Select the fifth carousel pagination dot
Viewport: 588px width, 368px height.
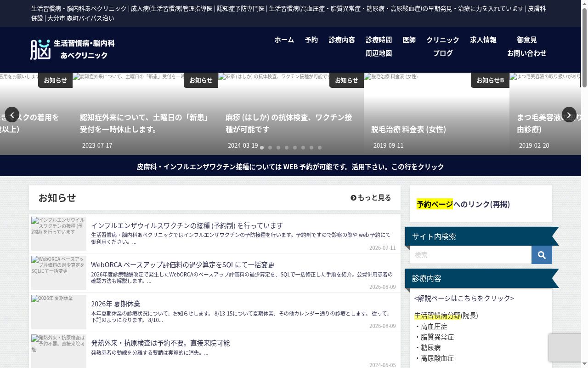click(x=295, y=148)
